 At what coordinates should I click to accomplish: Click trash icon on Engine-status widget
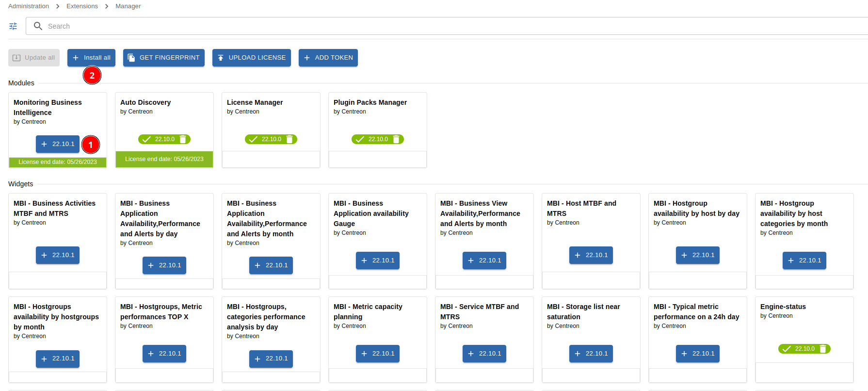tap(823, 349)
